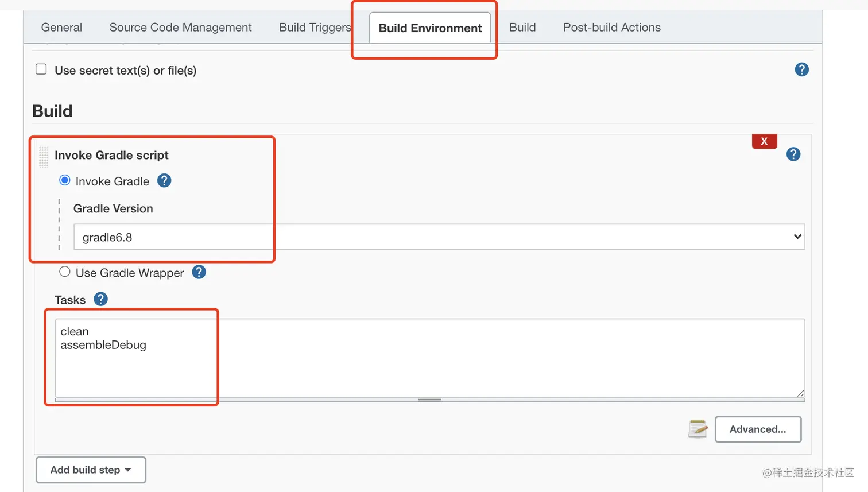
Task: Delete the Gradle build step
Action: (764, 141)
